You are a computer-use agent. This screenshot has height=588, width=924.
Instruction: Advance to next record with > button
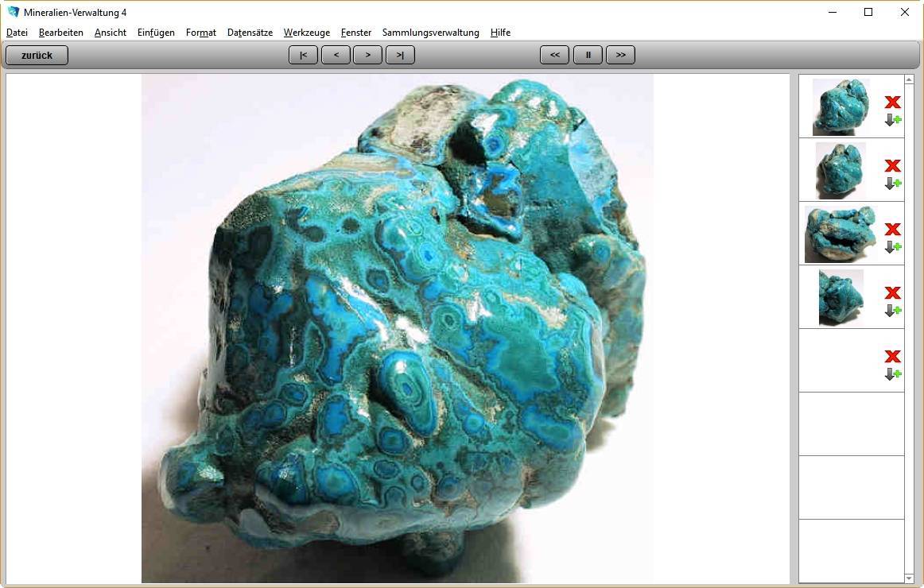[x=367, y=55]
